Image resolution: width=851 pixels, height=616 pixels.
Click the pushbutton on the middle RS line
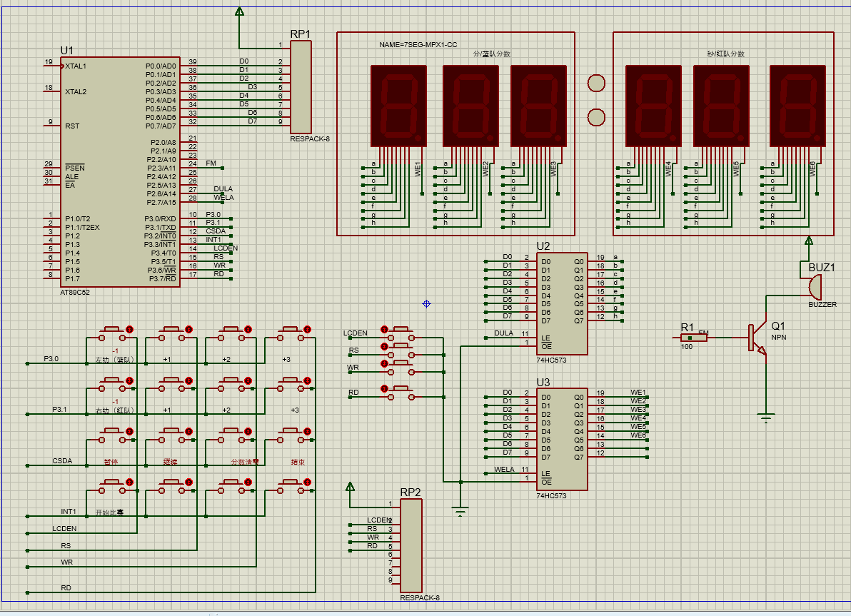coord(401,350)
